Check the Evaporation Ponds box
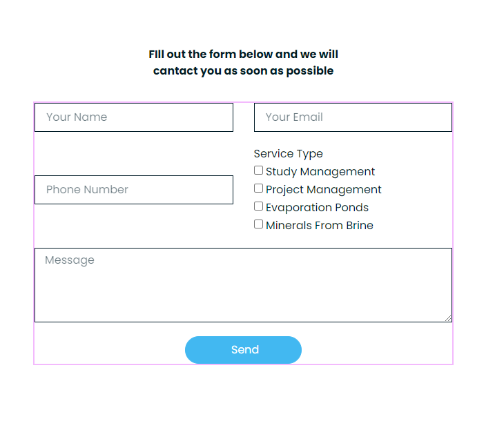 [258, 206]
